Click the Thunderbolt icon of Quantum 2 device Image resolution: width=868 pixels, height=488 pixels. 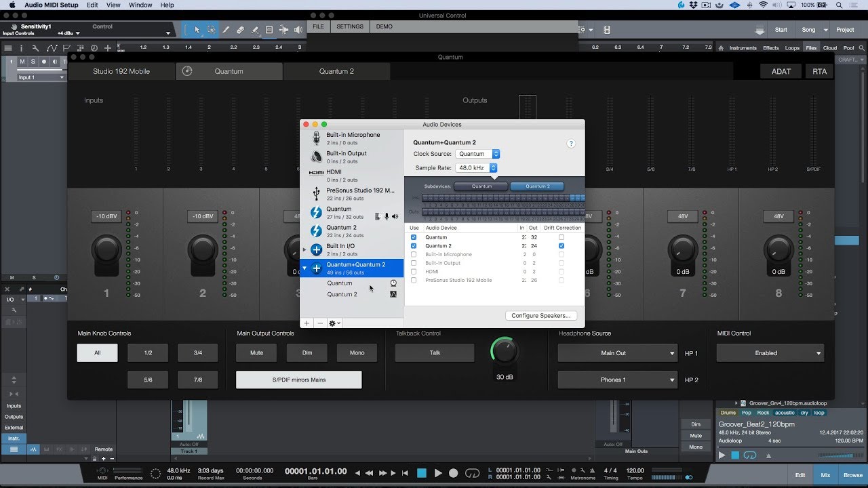[x=316, y=231]
